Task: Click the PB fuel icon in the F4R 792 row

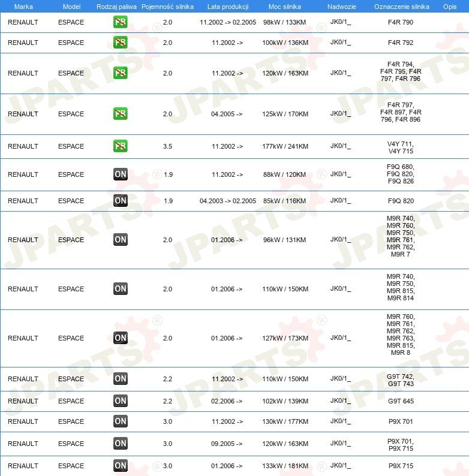Action: pyautogui.click(x=120, y=43)
